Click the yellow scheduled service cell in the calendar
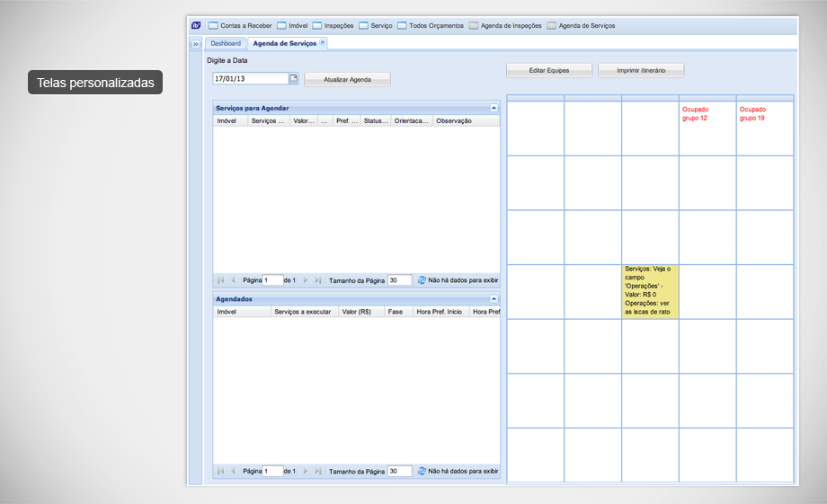827x504 pixels. coord(650,291)
